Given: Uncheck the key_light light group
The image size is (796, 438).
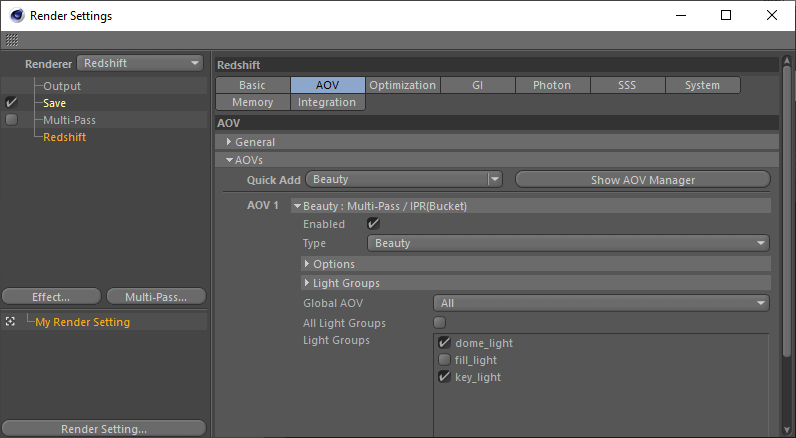Looking at the screenshot, I should click(x=444, y=377).
